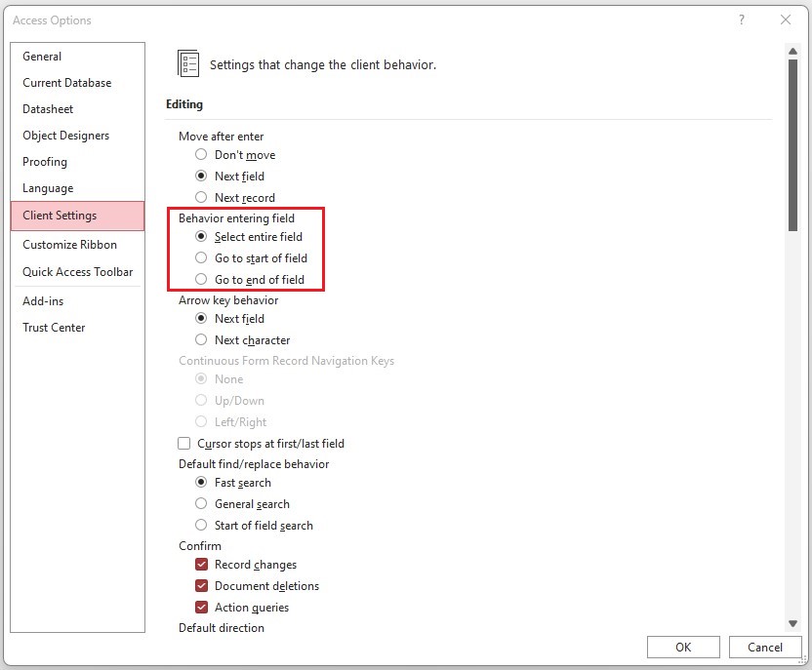Dismiss the dialog using Cancel
This screenshot has height=670, width=812.
pos(765,647)
